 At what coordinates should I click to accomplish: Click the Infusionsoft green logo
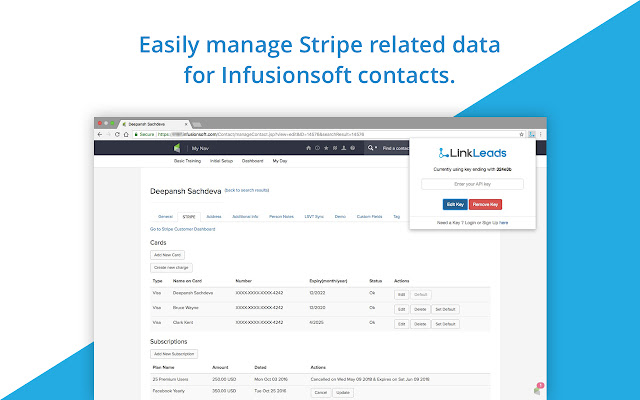177,148
